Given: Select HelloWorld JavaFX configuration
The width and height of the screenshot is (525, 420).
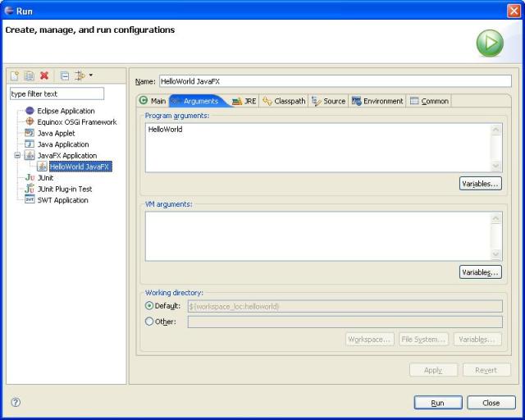Looking at the screenshot, I should click(80, 167).
